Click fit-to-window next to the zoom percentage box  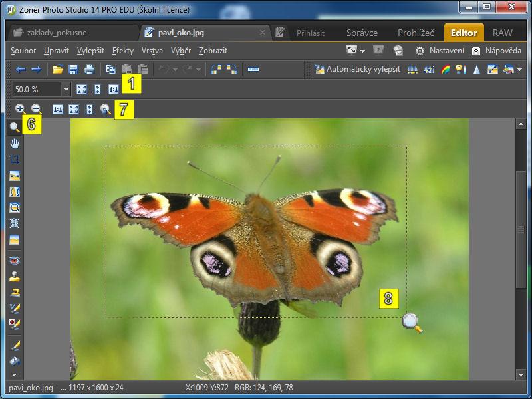(82, 90)
